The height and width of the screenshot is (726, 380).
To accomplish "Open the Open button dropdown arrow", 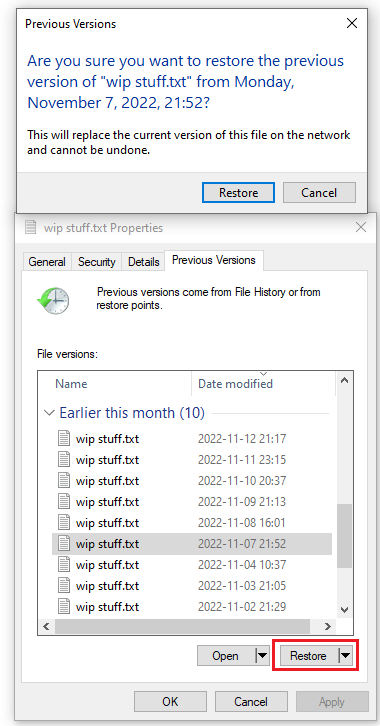I will pyautogui.click(x=262, y=656).
